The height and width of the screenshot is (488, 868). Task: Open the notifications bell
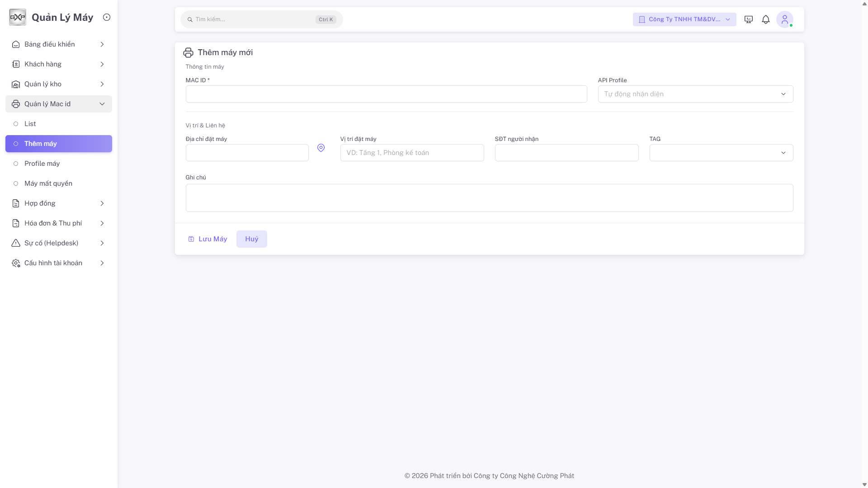coord(766,19)
